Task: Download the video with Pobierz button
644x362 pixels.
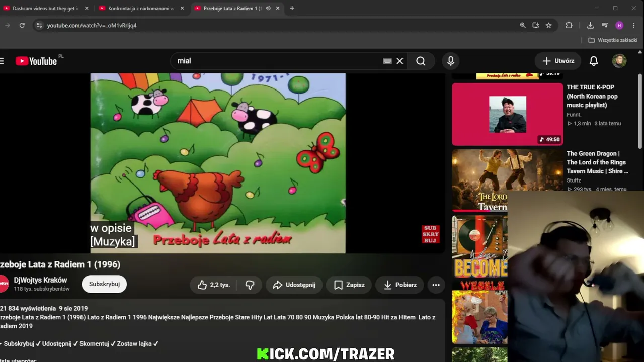Action: pyautogui.click(x=400, y=285)
